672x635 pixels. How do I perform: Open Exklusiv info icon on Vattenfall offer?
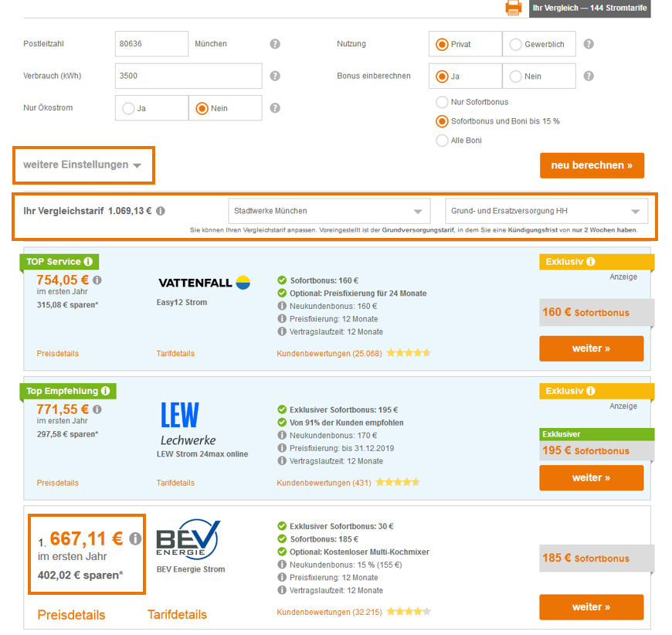coord(591,262)
